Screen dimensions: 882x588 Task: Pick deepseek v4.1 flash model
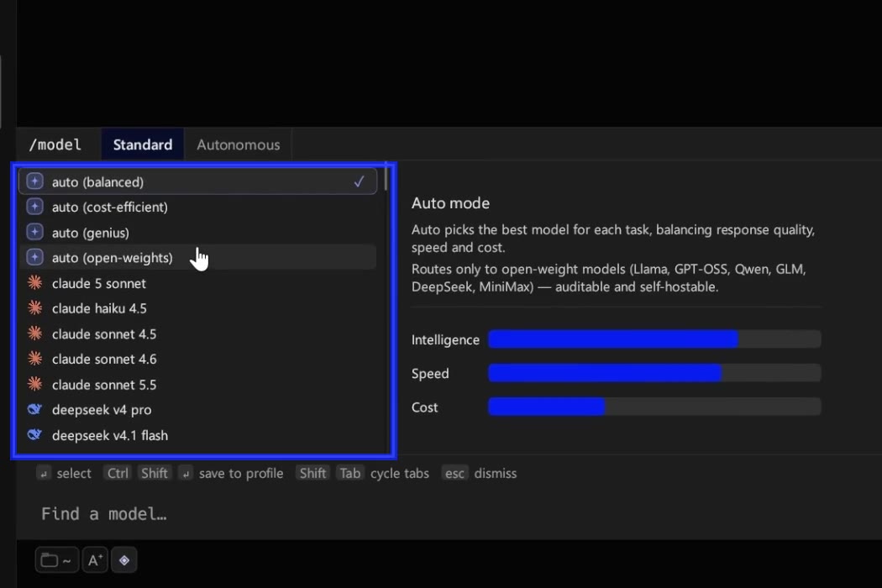(198, 435)
